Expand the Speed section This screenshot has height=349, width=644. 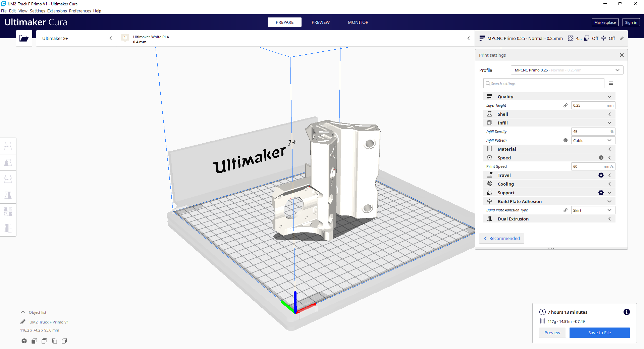click(x=609, y=158)
